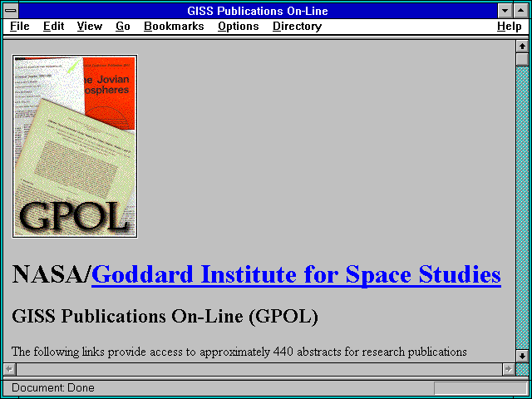
Task: Click the 'NASA/' heading text
Action: coord(52,274)
